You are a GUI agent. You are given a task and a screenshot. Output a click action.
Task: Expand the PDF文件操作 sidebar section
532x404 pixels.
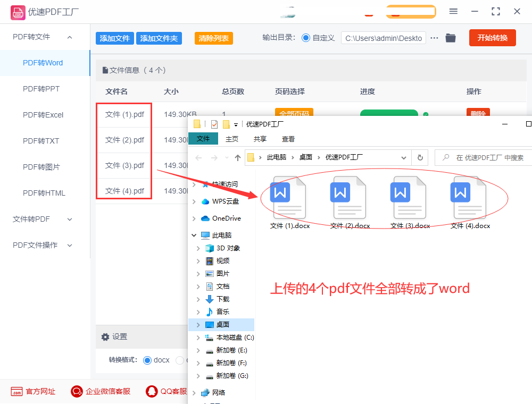click(70, 246)
